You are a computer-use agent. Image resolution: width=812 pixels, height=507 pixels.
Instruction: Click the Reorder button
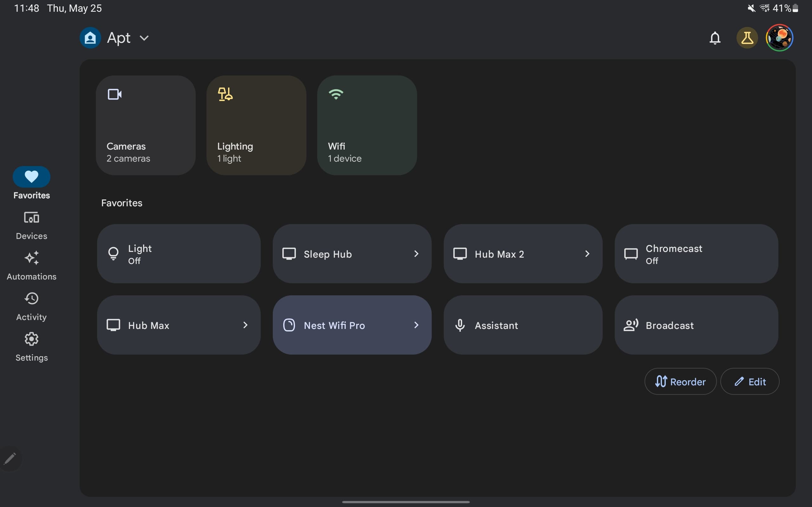680,382
